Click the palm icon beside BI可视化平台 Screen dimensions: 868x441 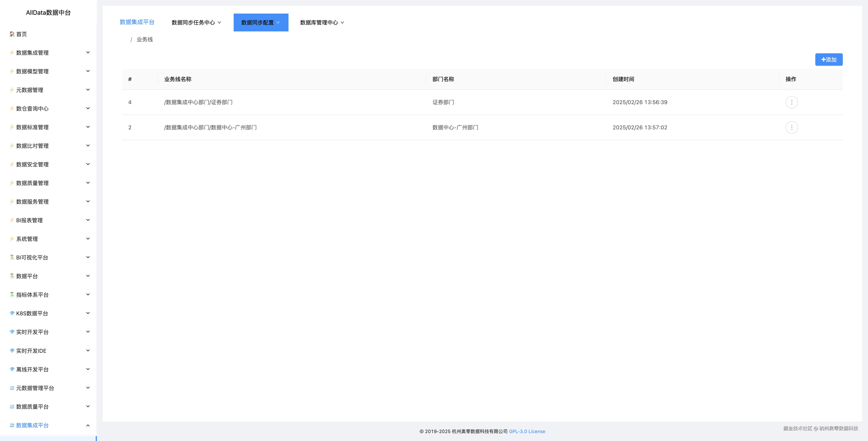point(12,257)
